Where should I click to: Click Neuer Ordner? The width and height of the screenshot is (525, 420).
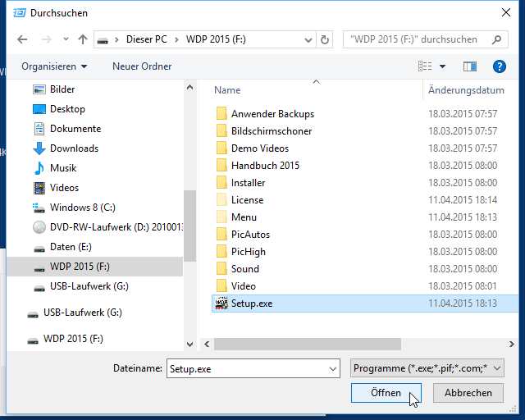point(142,66)
